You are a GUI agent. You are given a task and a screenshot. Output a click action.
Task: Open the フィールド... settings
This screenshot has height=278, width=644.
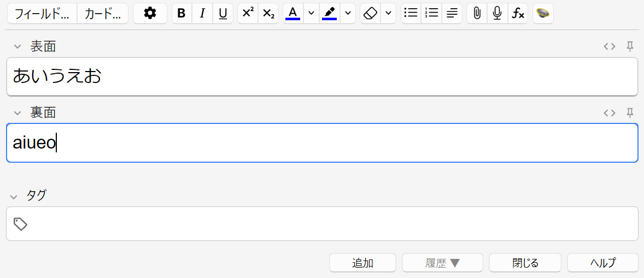click(42, 14)
